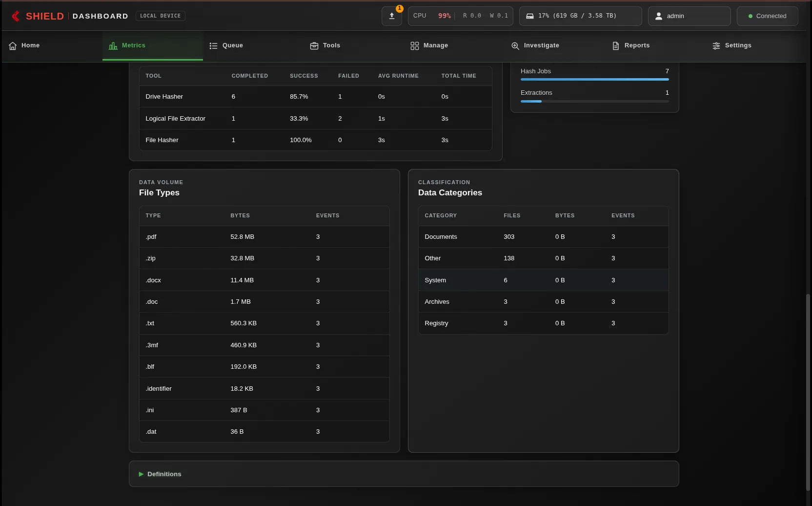Image resolution: width=812 pixels, height=506 pixels.
Task: Click the 33.3% success value
Action: coord(299,118)
